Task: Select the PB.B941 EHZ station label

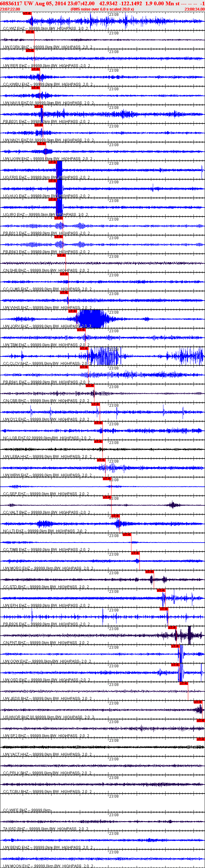Action: pos(47,382)
